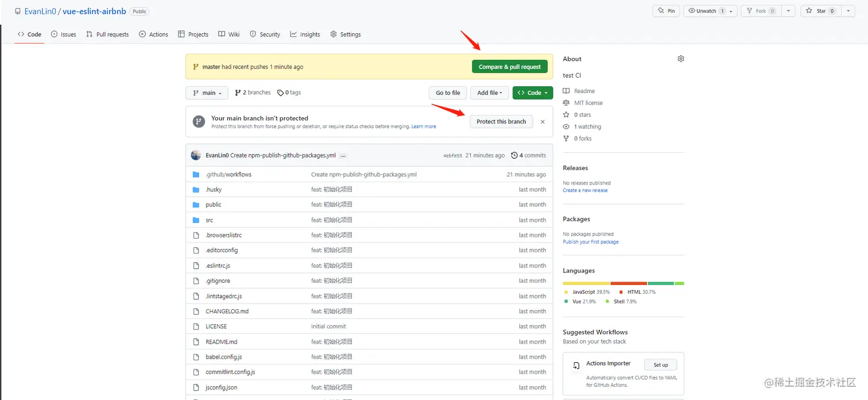Expand the commit message ellipsis button
868x400 pixels.
[x=343, y=156]
